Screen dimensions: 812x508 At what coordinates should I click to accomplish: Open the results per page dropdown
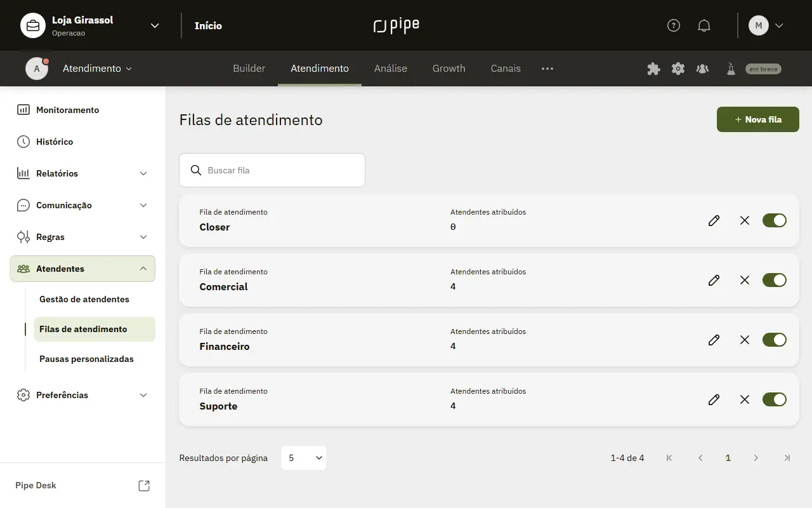(x=304, y=458)
